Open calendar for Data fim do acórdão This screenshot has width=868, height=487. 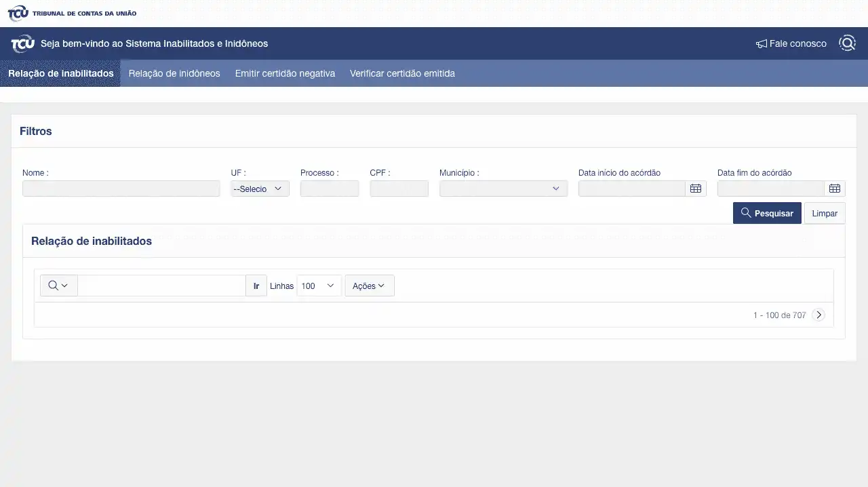835,189
